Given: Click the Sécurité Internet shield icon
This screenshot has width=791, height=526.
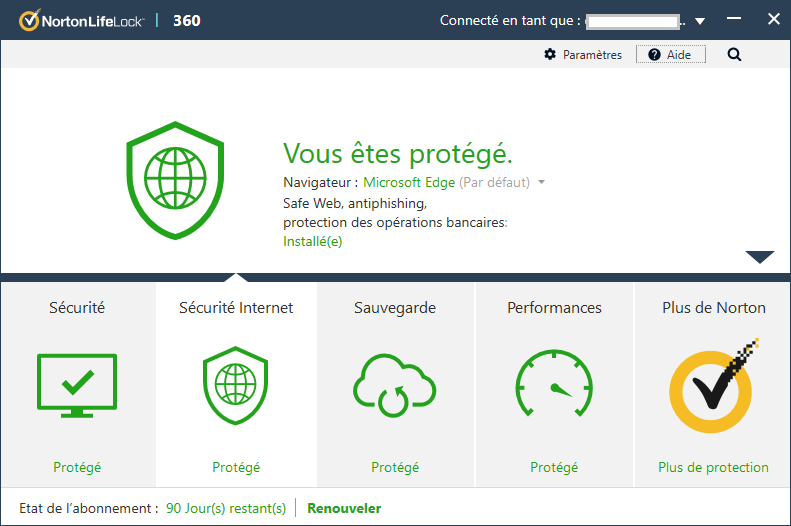Looking at the screenshot, I should 236,386.
